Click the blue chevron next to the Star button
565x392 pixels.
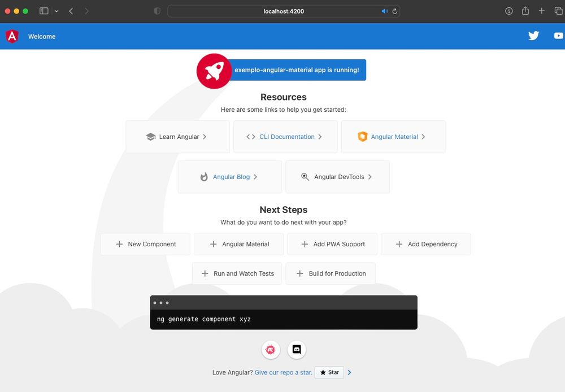349,372
